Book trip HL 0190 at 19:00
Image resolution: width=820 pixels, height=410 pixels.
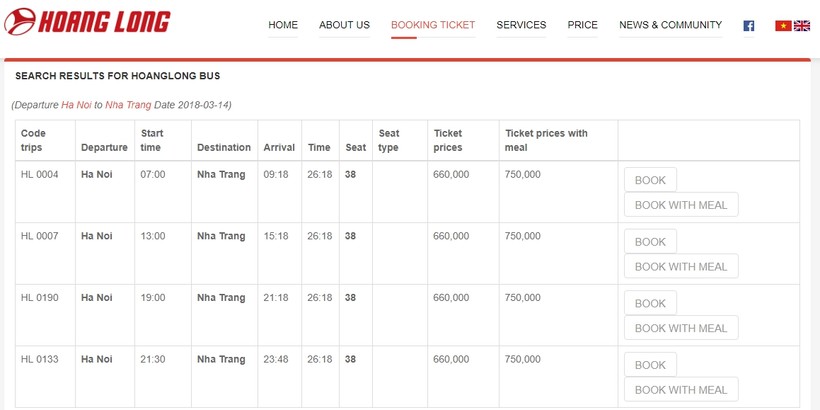point(650,304)
